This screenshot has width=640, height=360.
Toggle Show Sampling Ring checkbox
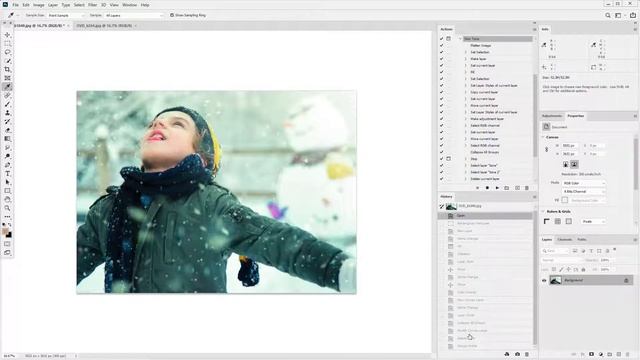tap(172, 15)
